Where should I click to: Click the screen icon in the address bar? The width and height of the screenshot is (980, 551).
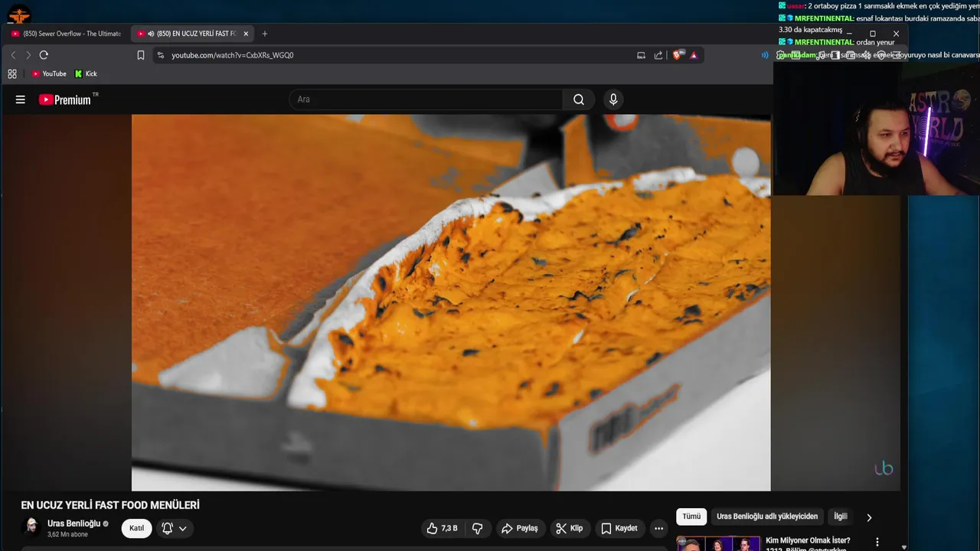pyautogui.click(x=641, y=55)
